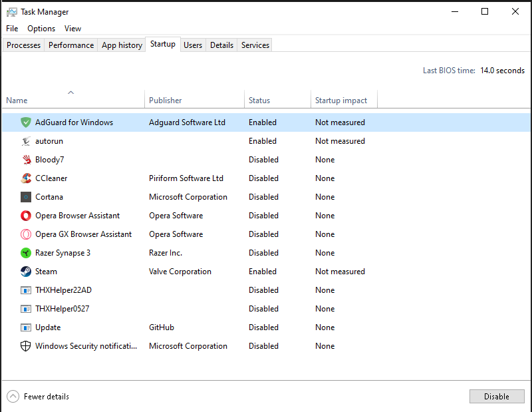Screen dimensions: 532x412
Task: Select the Razer Synapse 3 icon
Action: [x=26, y=253]
